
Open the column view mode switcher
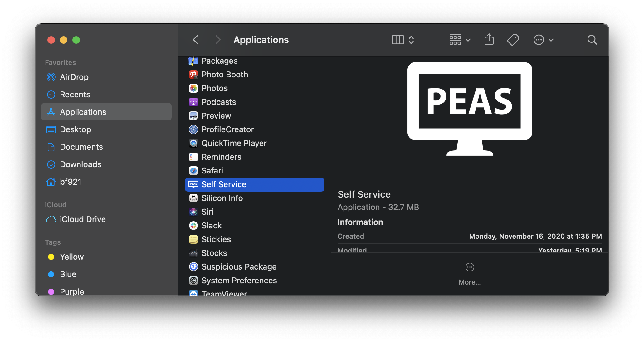coord(402,40)
